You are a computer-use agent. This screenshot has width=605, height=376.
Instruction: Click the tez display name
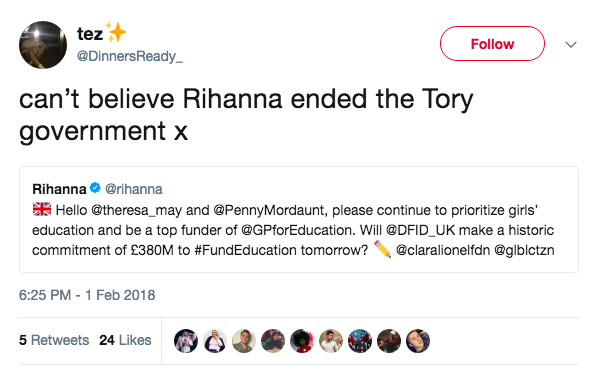click(90, 34)
